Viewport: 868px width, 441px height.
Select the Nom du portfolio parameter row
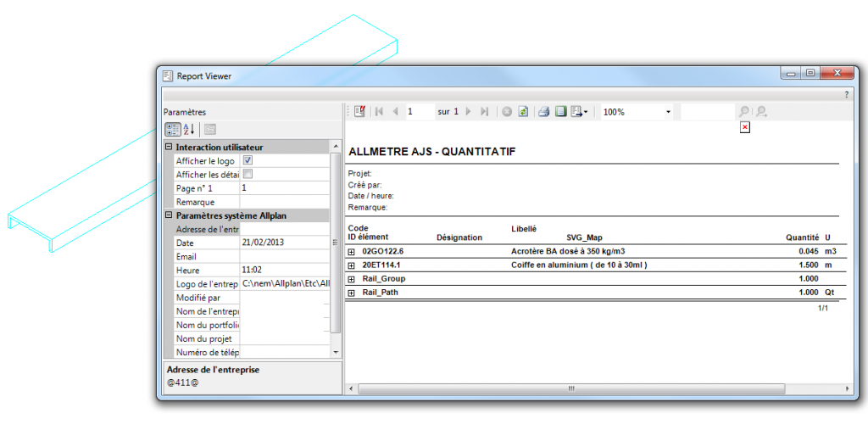tap(252, 325)
